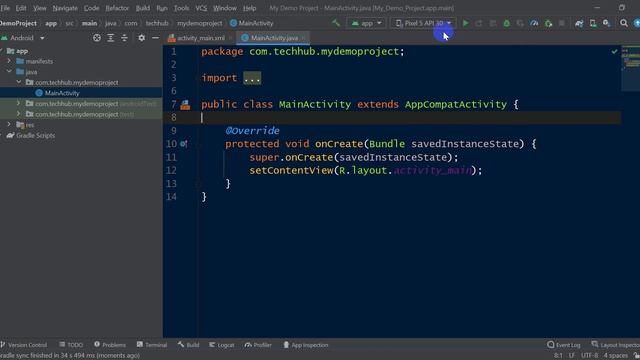Open the App Inspection tool window

point(305,345)
